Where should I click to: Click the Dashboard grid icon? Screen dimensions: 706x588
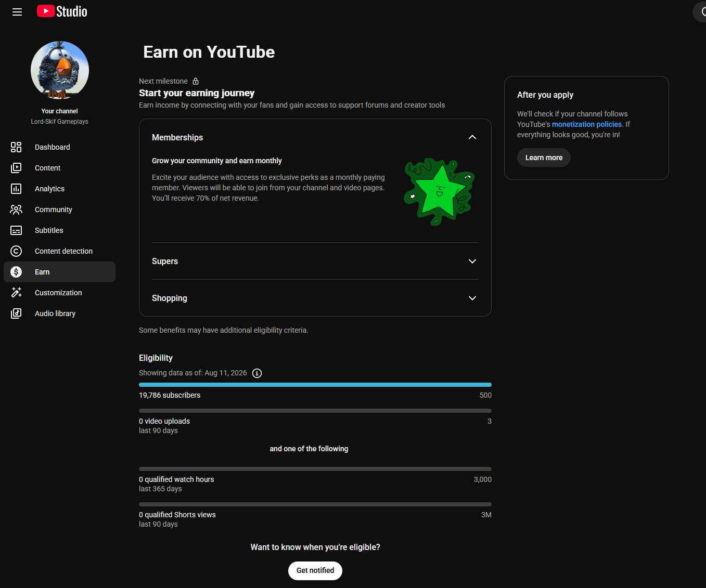(x=16, y=147)
